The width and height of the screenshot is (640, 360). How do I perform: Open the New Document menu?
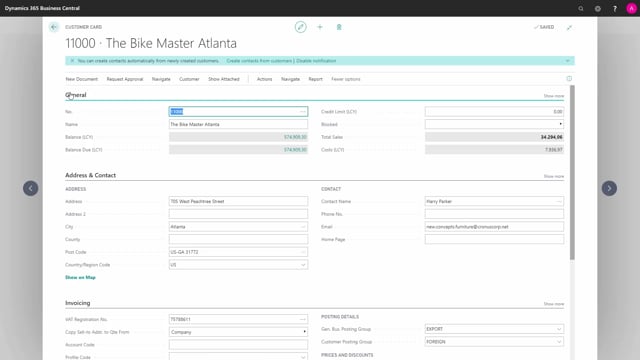click(82, 79)
